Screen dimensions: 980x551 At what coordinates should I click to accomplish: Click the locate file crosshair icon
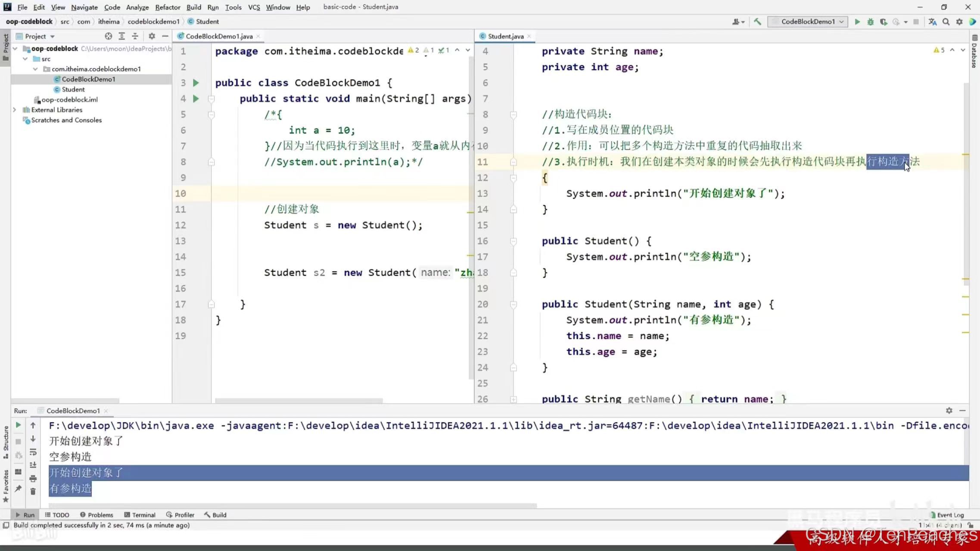point(108,36)
